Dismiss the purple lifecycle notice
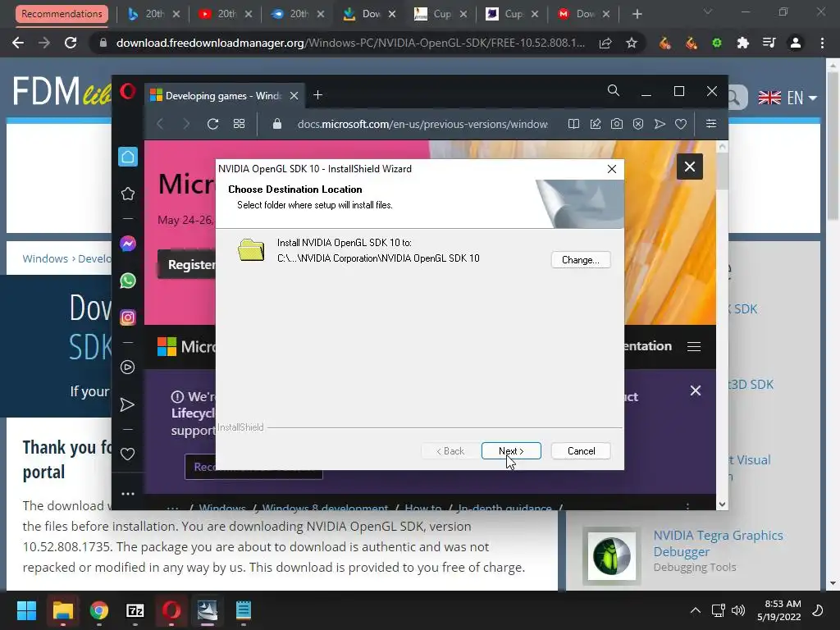This screenshot has height=630, width=840. pyautogui.click(x=696, y=391)
